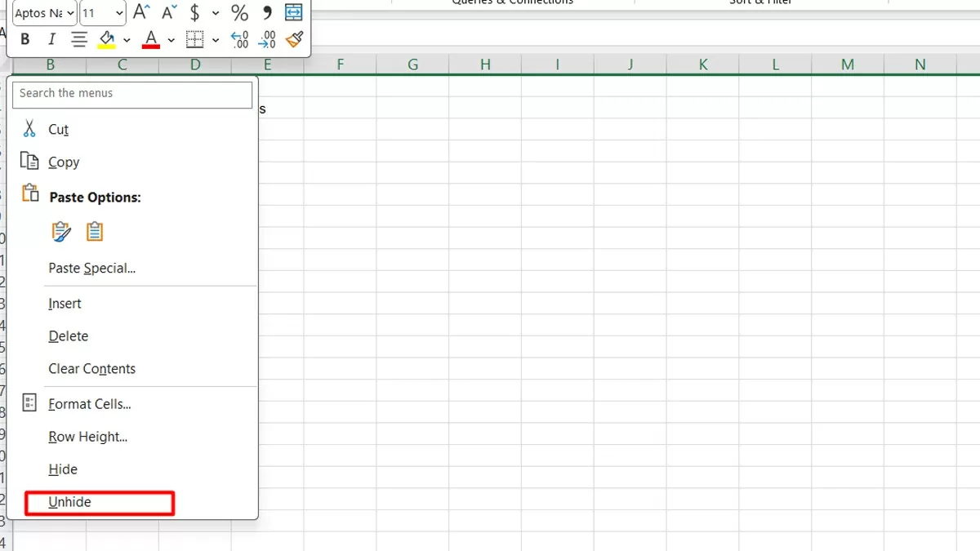
Task: Apply Percent Style formatting
Action: [x=239, y=13]
